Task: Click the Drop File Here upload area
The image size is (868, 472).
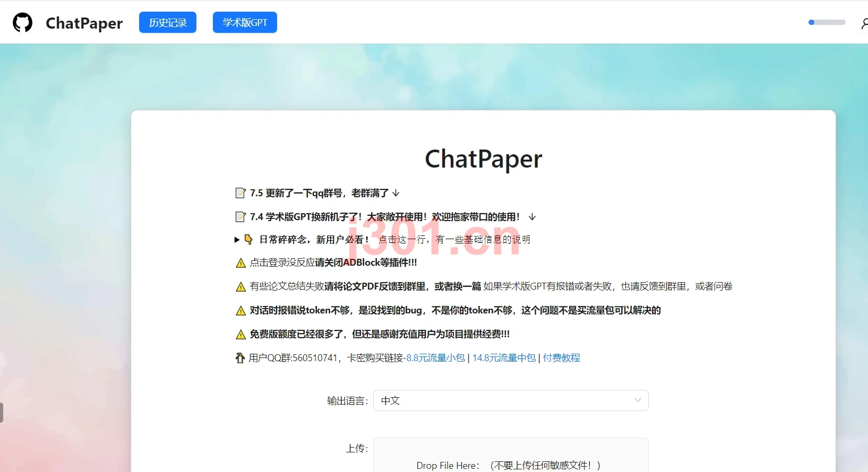Action: pyautogui.click(x=511, y=455)
